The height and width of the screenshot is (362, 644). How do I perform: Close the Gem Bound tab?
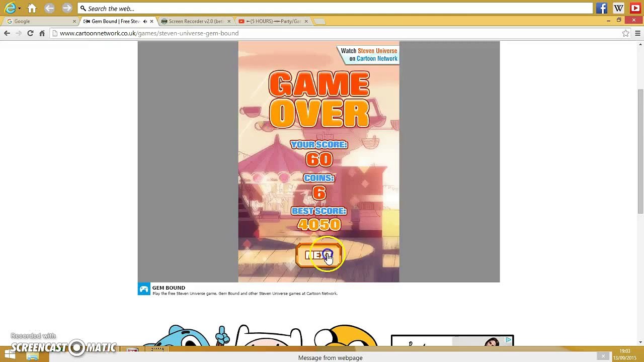(151, 21)
